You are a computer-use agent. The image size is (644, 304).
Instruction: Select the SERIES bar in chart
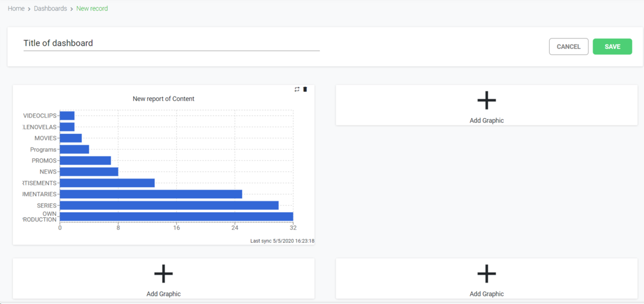tap(169, 206)
